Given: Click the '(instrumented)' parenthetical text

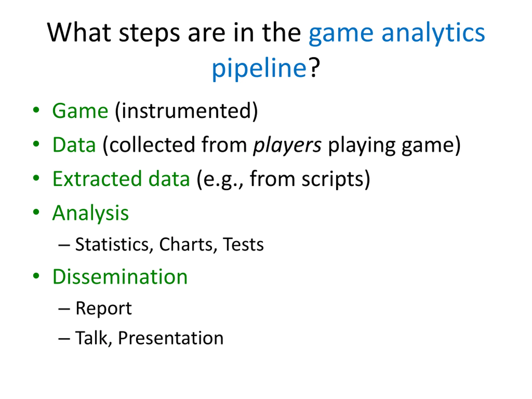Looking at the screenshot, I should point(186,111).
